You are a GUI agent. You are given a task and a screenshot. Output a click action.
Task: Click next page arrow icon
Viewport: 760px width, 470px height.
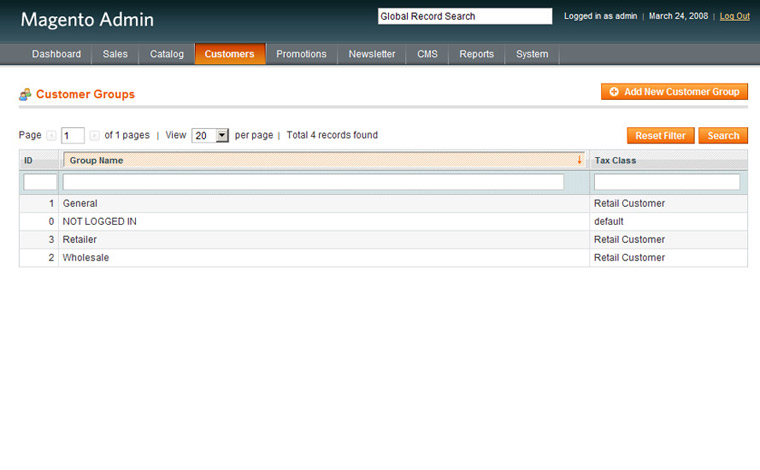point(95,136)
